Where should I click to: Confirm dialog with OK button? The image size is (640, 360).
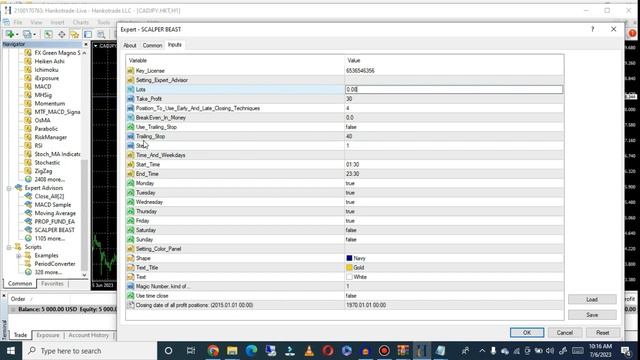527,333
